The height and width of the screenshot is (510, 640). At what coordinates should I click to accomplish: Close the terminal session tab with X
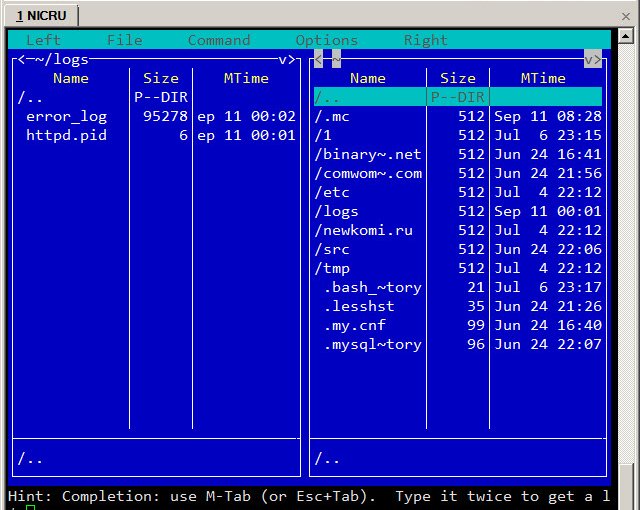[x=626, y=16]
